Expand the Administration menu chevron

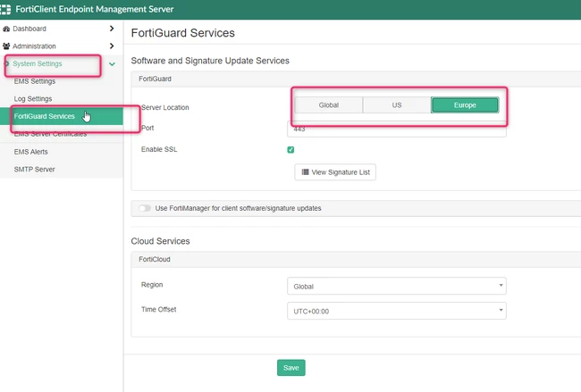[112, 46]
